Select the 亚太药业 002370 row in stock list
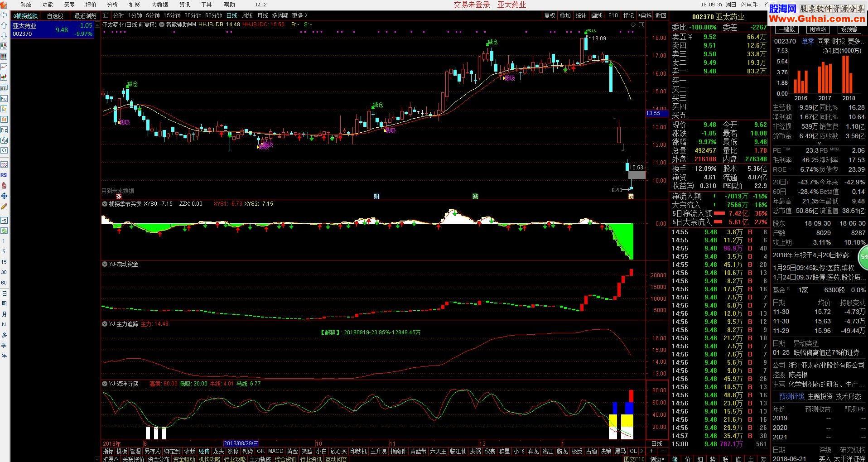 (53, 30)
